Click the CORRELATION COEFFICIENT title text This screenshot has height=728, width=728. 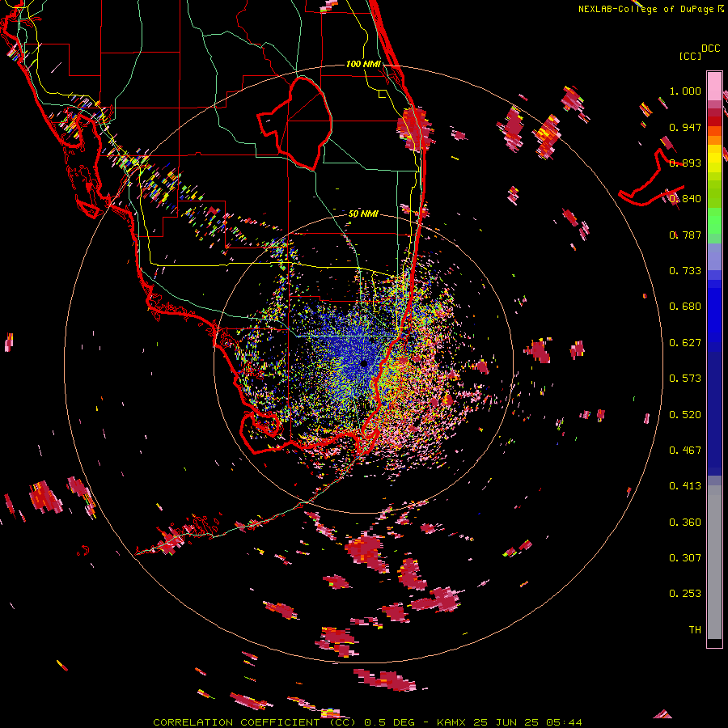click(x=236, y=722)
